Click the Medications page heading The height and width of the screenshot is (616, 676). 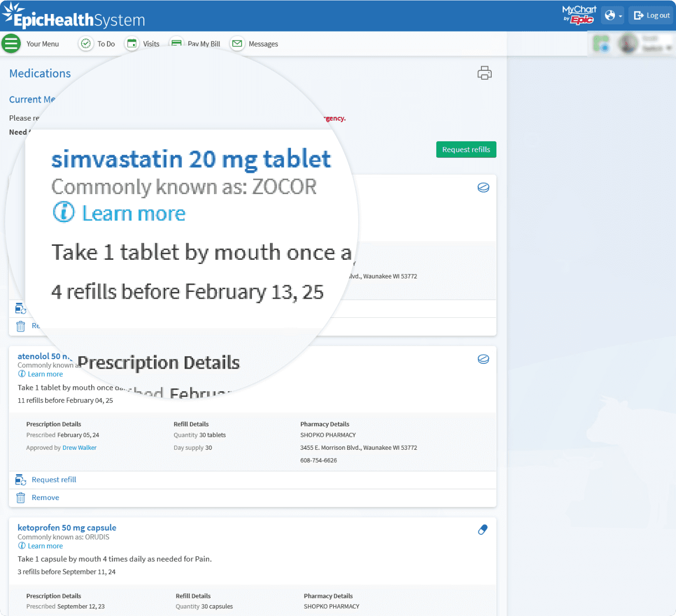40,74
